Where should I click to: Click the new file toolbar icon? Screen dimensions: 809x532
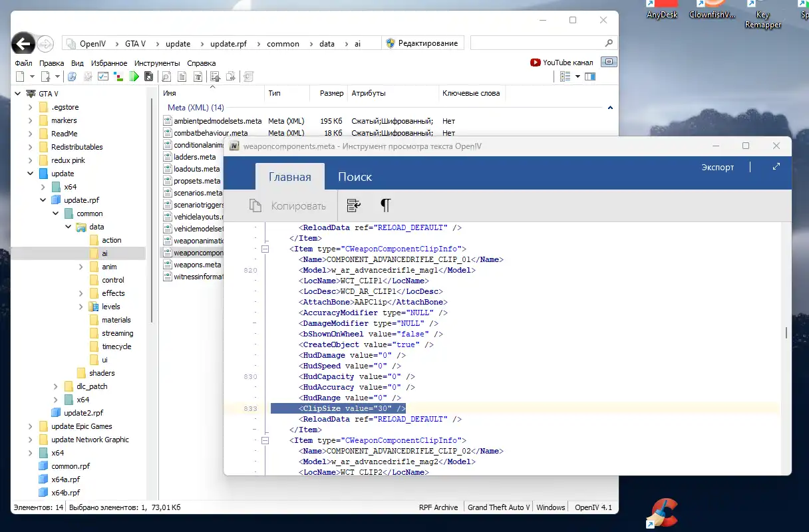coord(20,76)
